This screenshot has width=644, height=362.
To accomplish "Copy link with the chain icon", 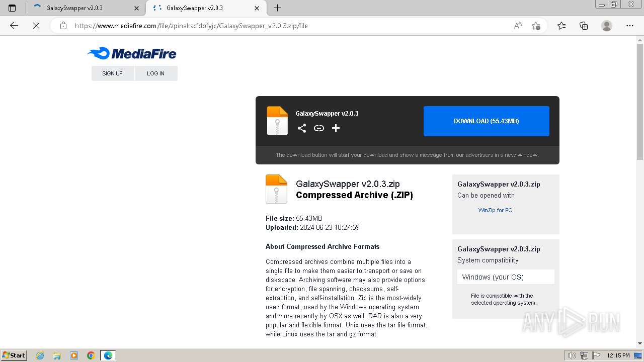I will (319, 128).
